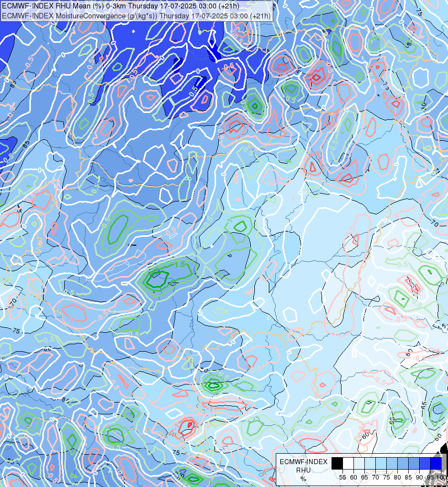
Task: Click the legend tick value 80
Action: (x=397, y=478)
